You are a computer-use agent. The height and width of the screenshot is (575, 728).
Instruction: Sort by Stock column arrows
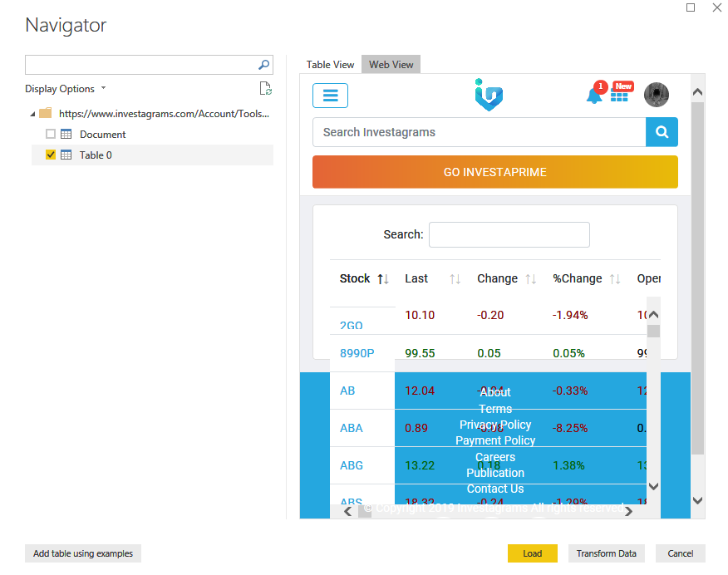click(x=383, y=279)
